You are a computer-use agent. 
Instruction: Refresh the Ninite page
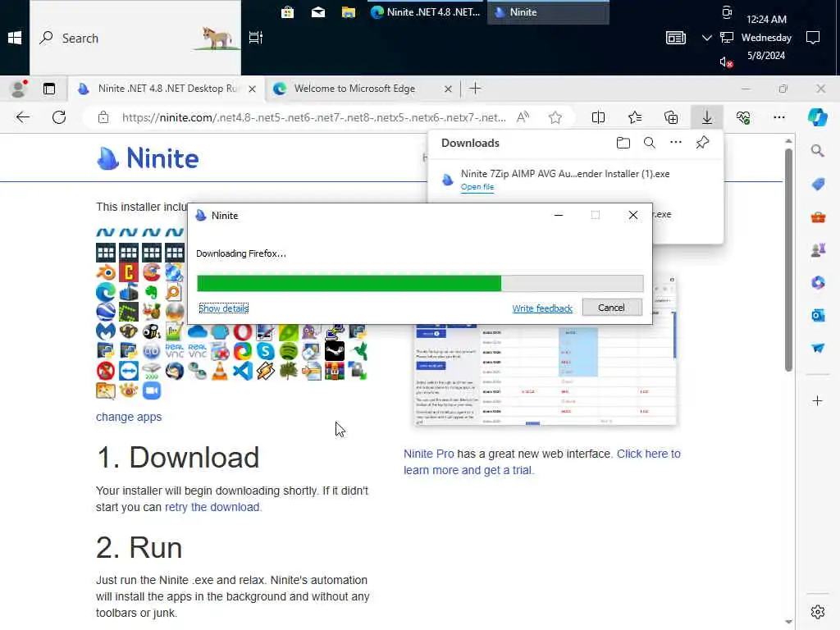(59, 117)
